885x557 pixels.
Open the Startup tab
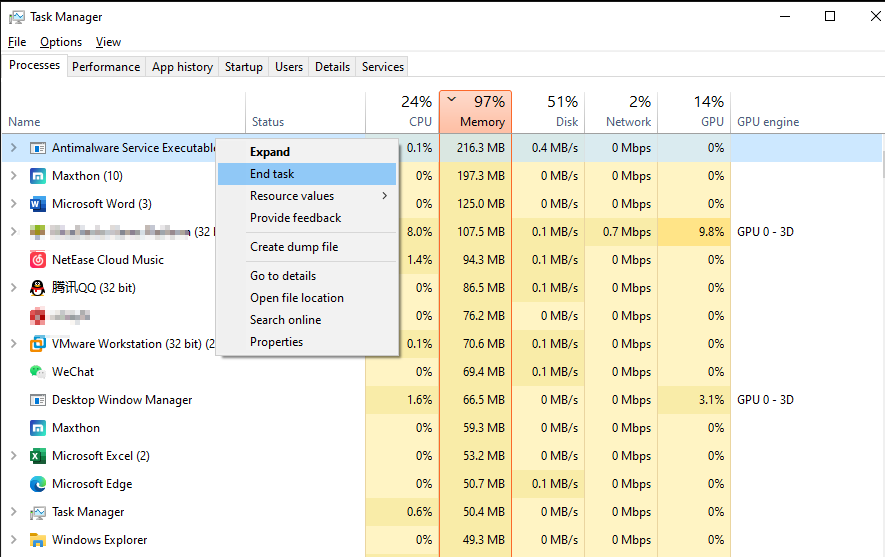244,67
